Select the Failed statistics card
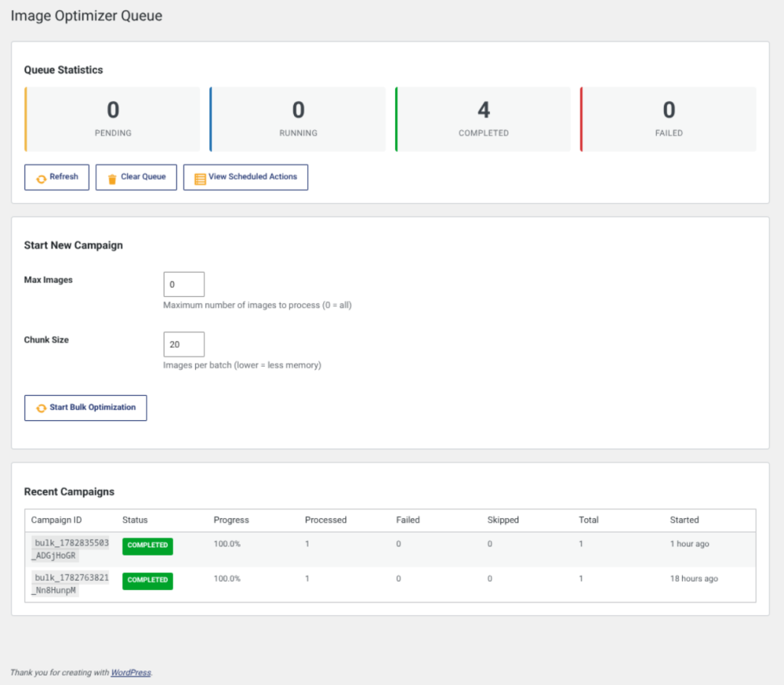784x685 pixels. tap(668, 119)
